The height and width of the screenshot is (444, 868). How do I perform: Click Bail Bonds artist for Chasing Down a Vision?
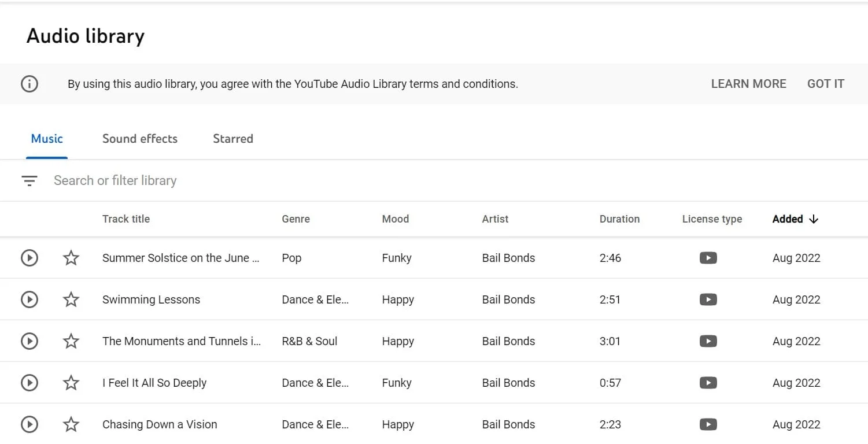(509, 424)
